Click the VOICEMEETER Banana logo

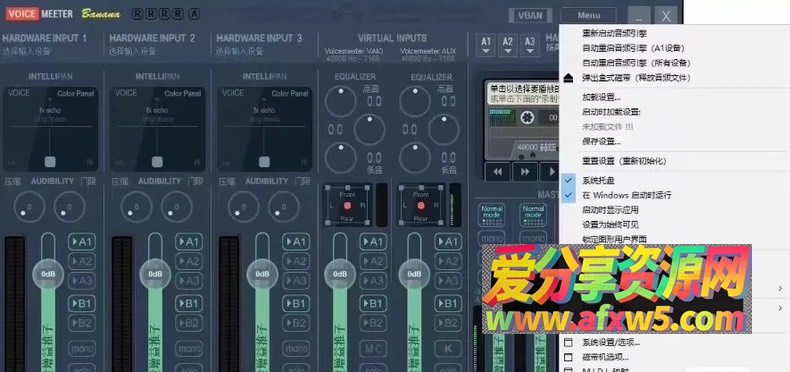pyautogui.click(x=63, y=14)
